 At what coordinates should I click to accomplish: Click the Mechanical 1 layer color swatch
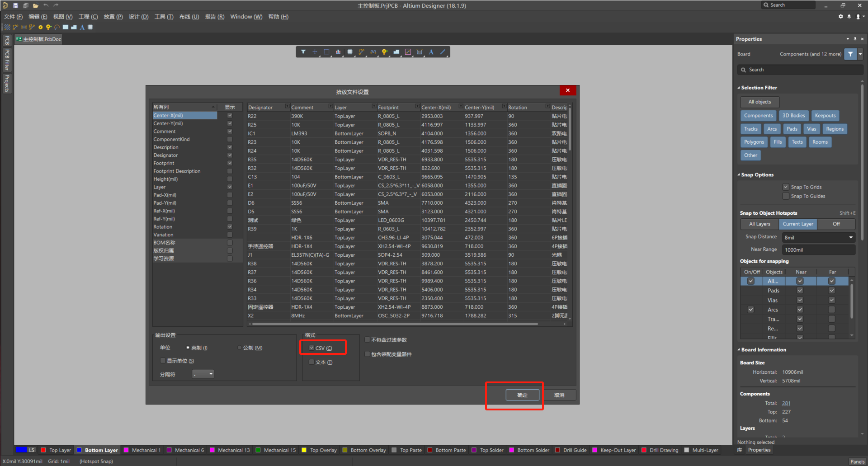(126, 450)
